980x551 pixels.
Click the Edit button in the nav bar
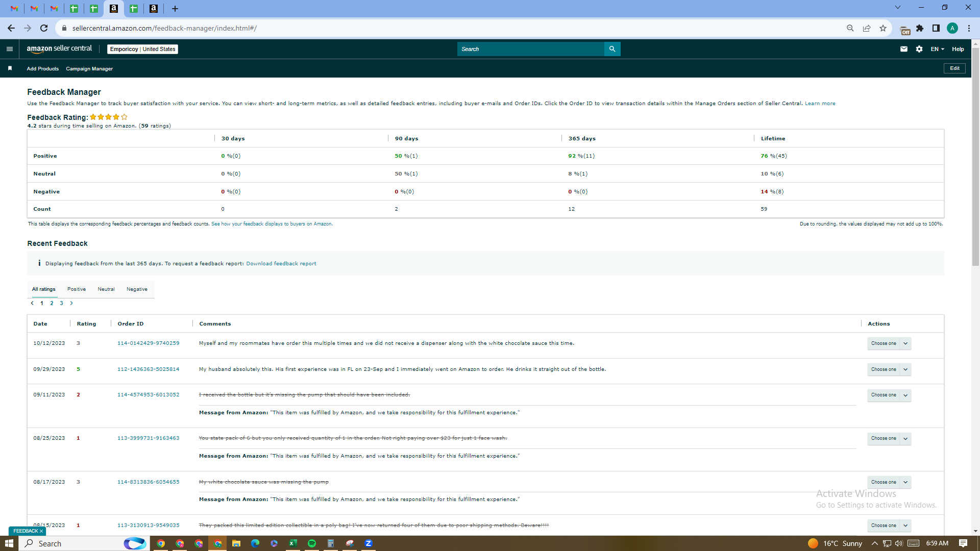point(954,68)
